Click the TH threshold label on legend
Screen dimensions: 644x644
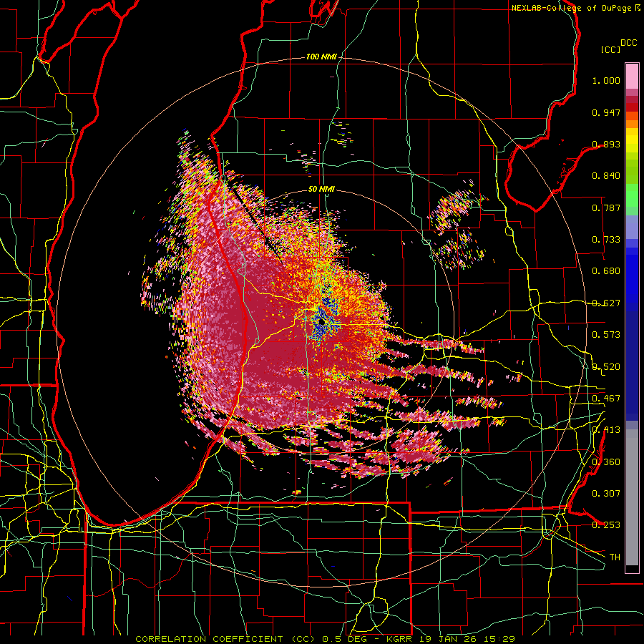coord(615,557)
